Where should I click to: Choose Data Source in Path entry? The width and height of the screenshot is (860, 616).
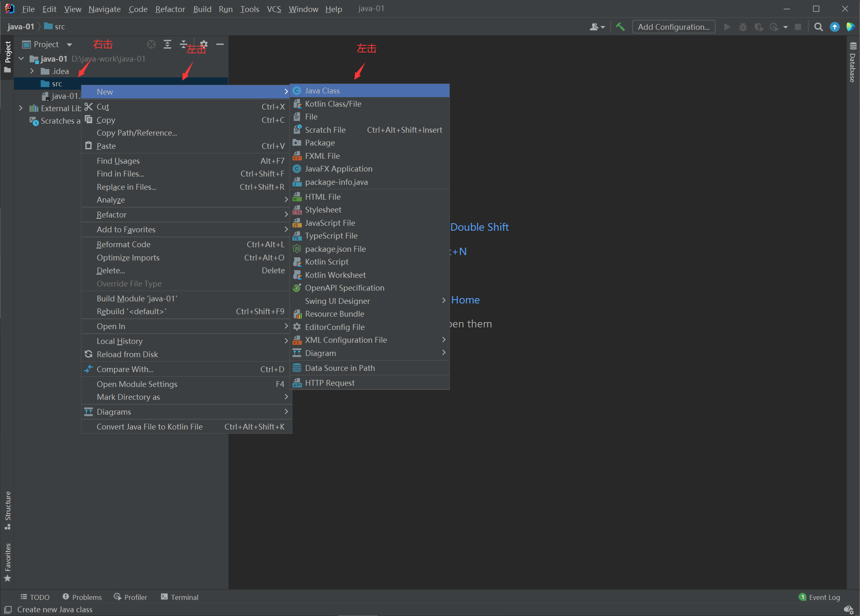click(369, 368)
